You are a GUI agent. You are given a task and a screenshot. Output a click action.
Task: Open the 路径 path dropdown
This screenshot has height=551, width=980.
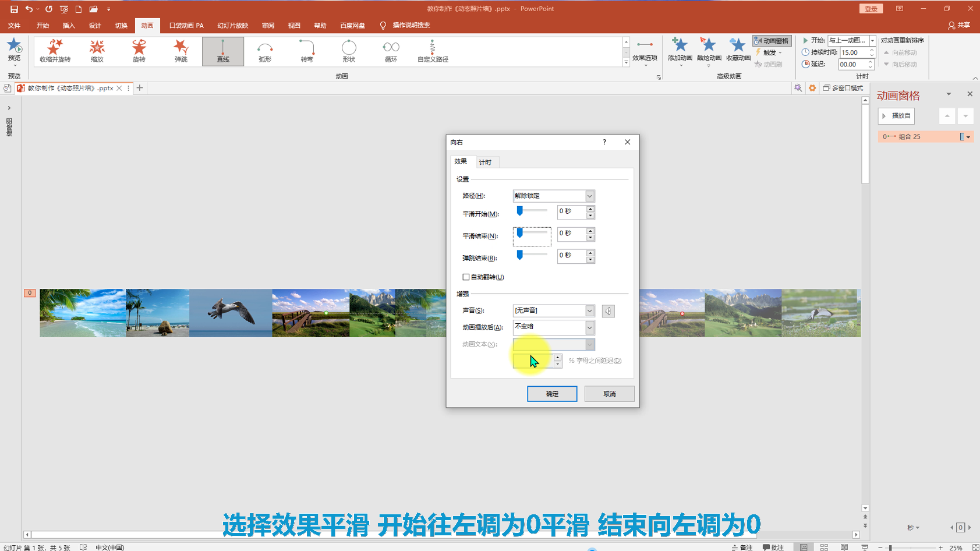589,196
